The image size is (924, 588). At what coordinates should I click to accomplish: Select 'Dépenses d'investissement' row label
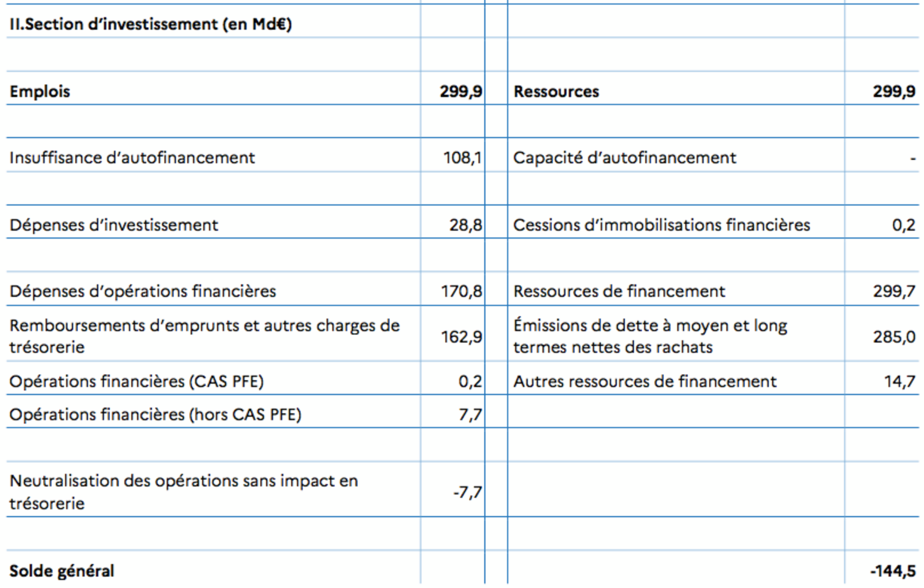point(114,225)
